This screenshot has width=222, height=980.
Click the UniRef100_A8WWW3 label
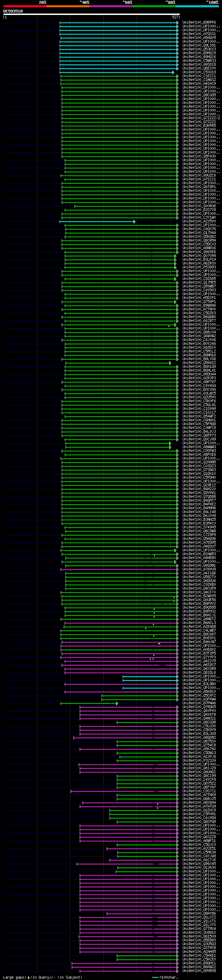click(x=199, y=447)
